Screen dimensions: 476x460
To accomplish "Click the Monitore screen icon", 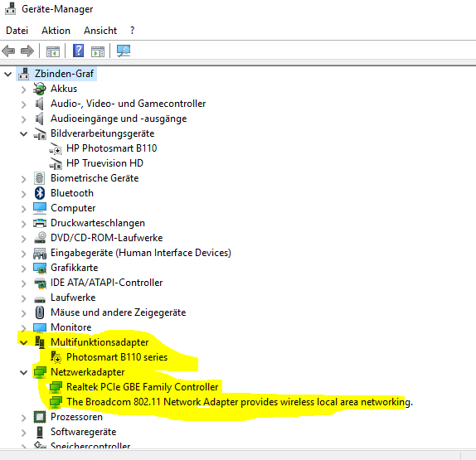I will pyautogui.click(x=40, y=327).
